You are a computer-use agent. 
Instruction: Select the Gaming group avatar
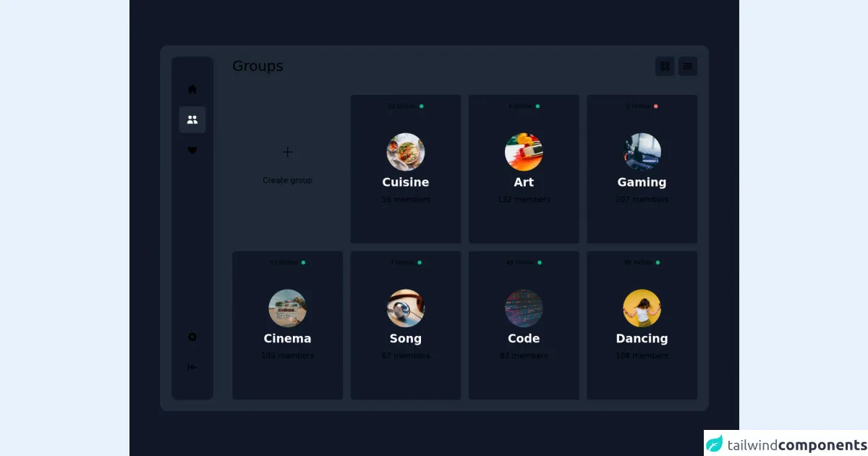[x=642, y=152]
